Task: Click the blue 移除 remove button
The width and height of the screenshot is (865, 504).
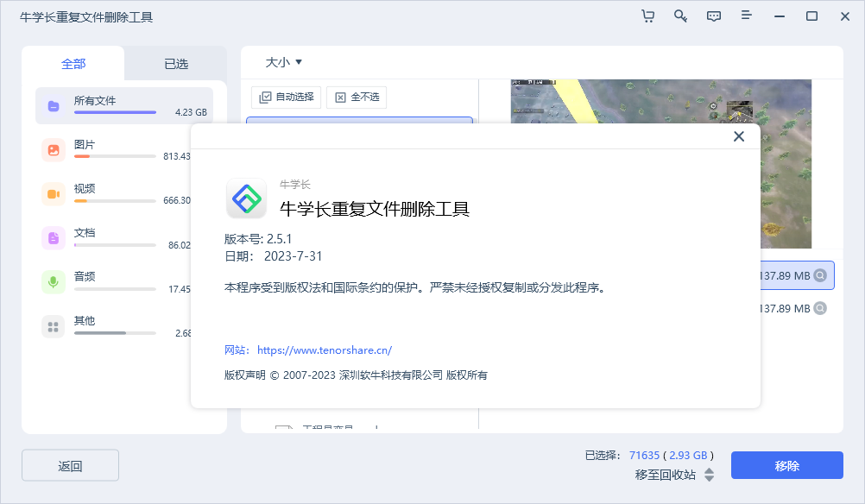Action: (786, 465)
